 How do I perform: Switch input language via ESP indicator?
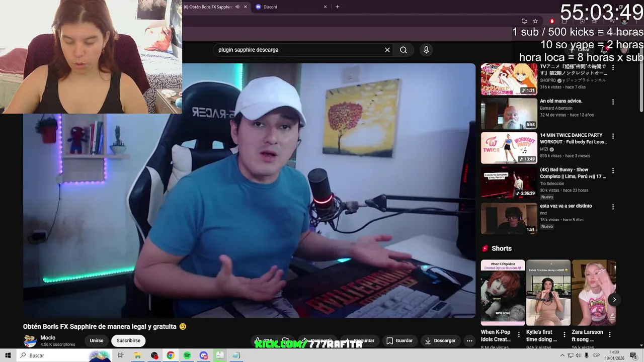click(x=597, y=355)
